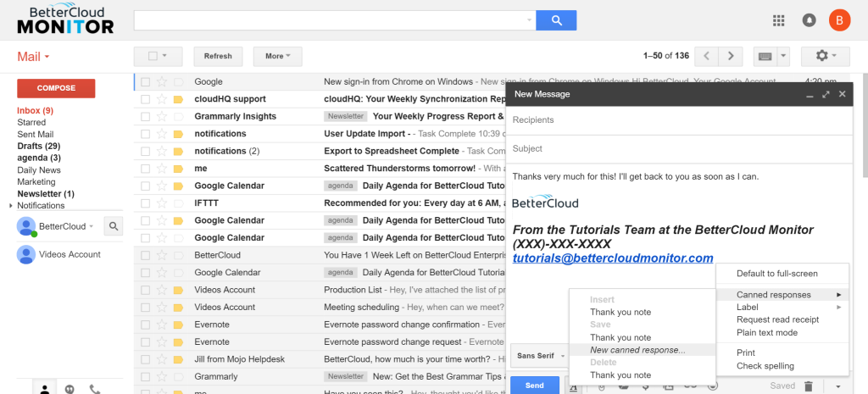This screenshot has width=868, height=394.
Task: Click the Refresh button
Action: pyautogui.click(x=218, y=56)
